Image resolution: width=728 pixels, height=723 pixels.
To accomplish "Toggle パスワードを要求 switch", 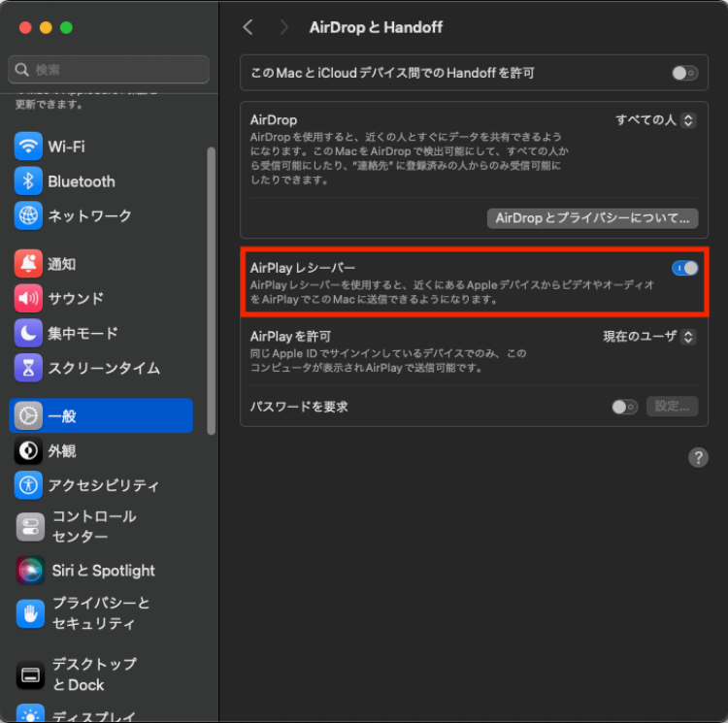I will click(x=624, y=407).
